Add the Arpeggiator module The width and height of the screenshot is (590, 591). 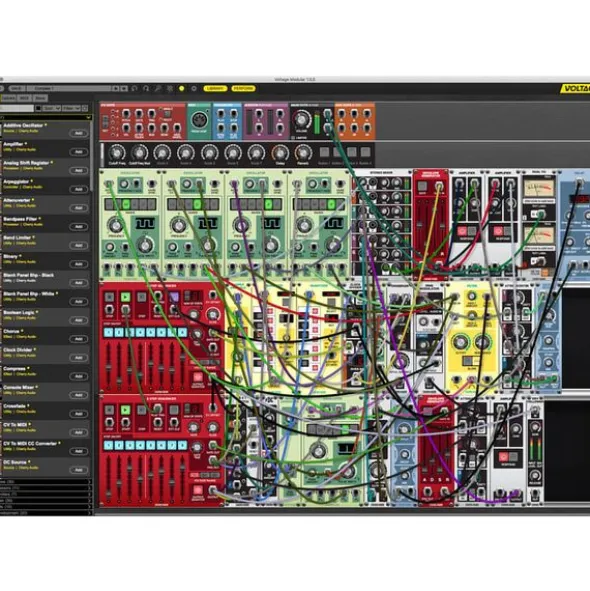(x=78, y=189)
